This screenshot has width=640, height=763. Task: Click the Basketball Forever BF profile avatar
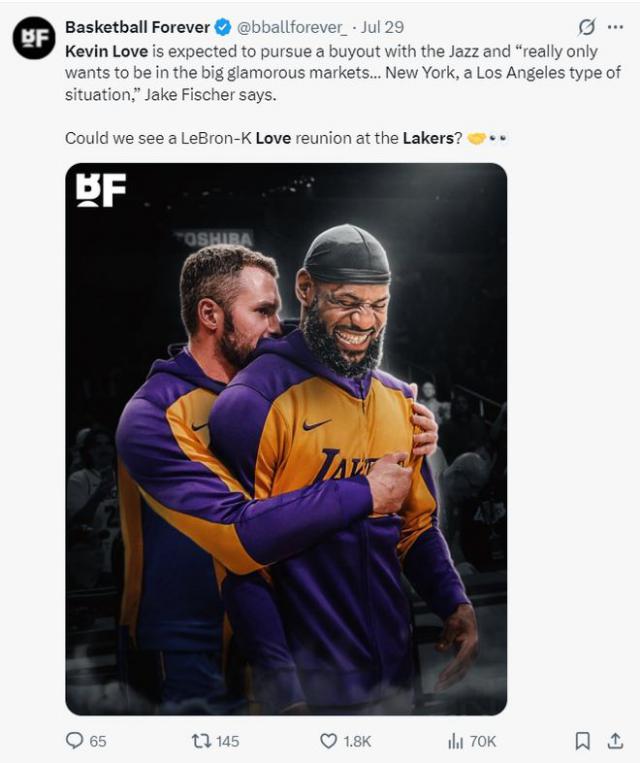point(34,38)
